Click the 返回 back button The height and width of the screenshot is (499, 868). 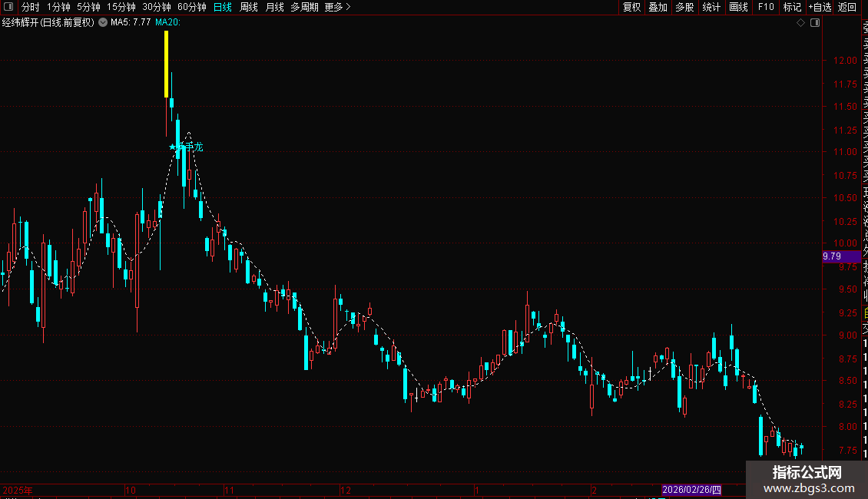coord(847,7)
